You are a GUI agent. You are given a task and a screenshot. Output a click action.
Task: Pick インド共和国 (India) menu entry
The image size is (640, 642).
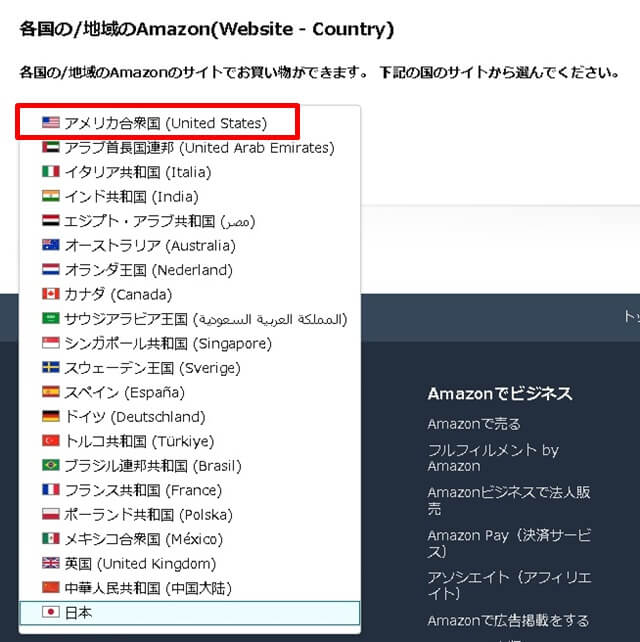(x=132, y=197)
